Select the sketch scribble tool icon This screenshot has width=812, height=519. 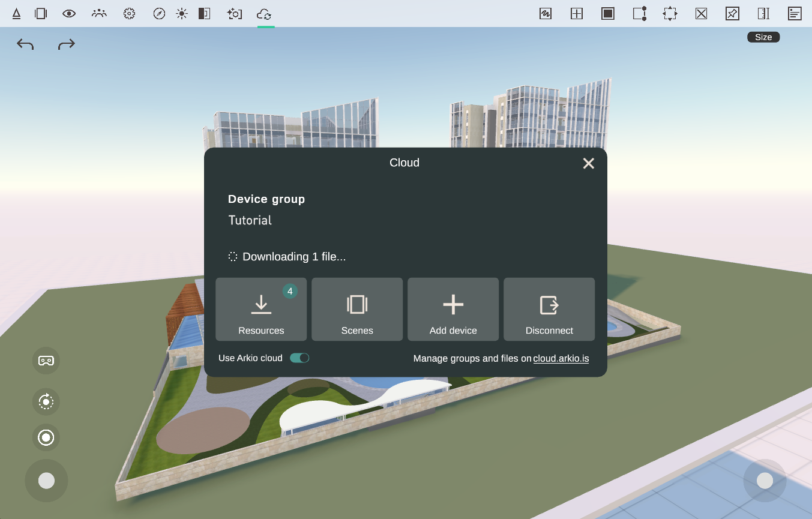(x=546, y=14)
